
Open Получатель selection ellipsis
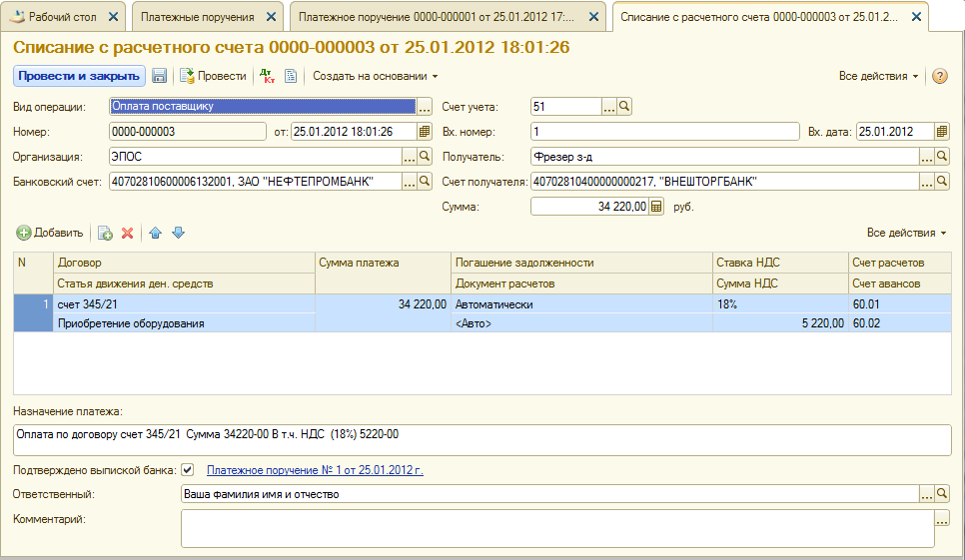coord(927,157)
